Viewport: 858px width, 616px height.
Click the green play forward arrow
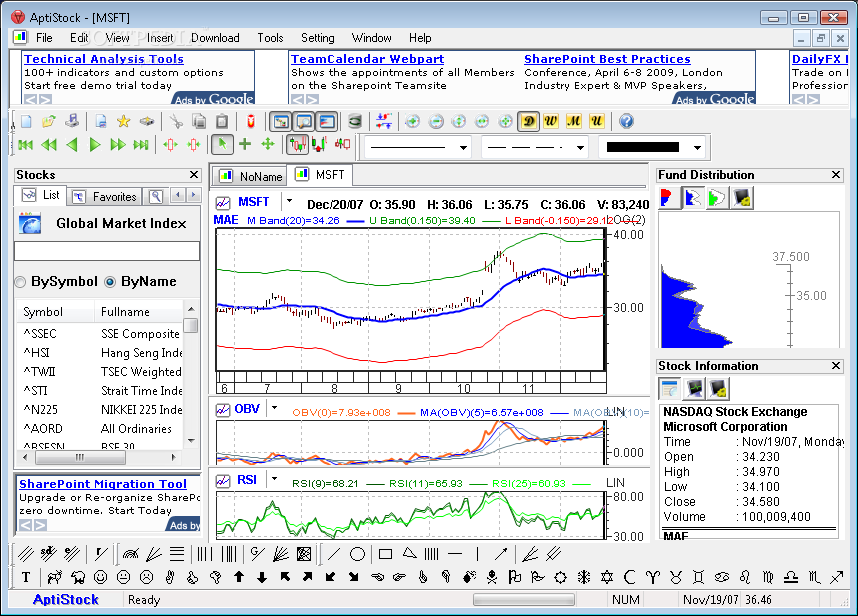pyautogui.click(x=95, y=144)
